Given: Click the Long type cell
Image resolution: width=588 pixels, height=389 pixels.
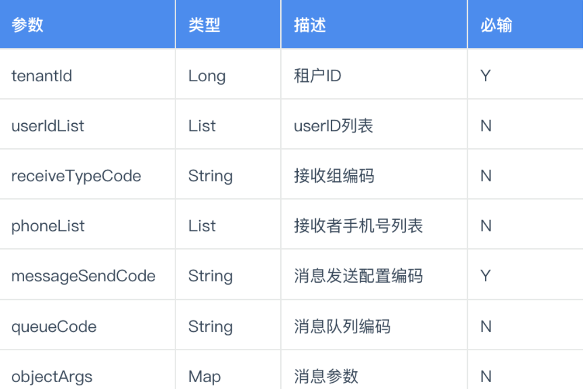Looking at the screenshot, I should (207, 75).
